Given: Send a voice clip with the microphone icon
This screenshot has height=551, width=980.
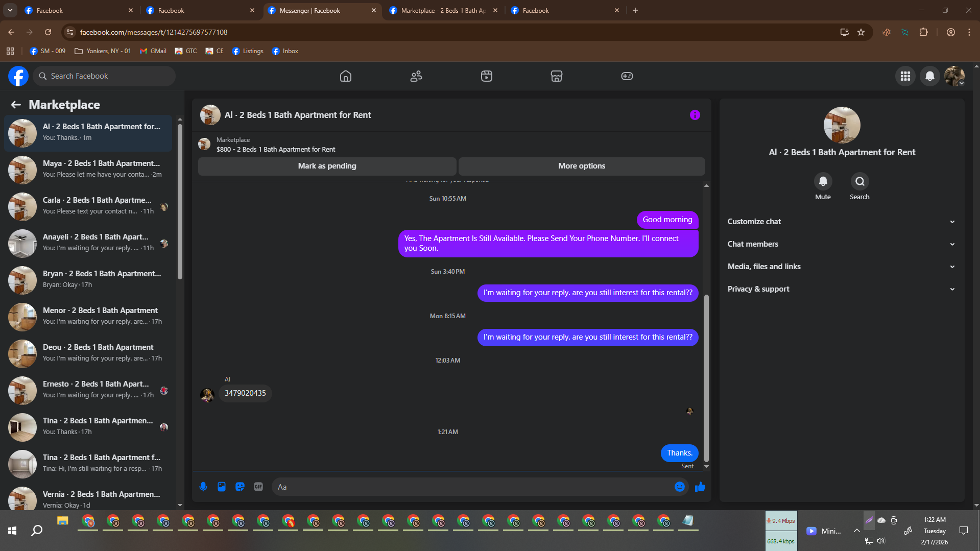Looking at the screenshot, I should pyautogui.click(x=203, y=487).
